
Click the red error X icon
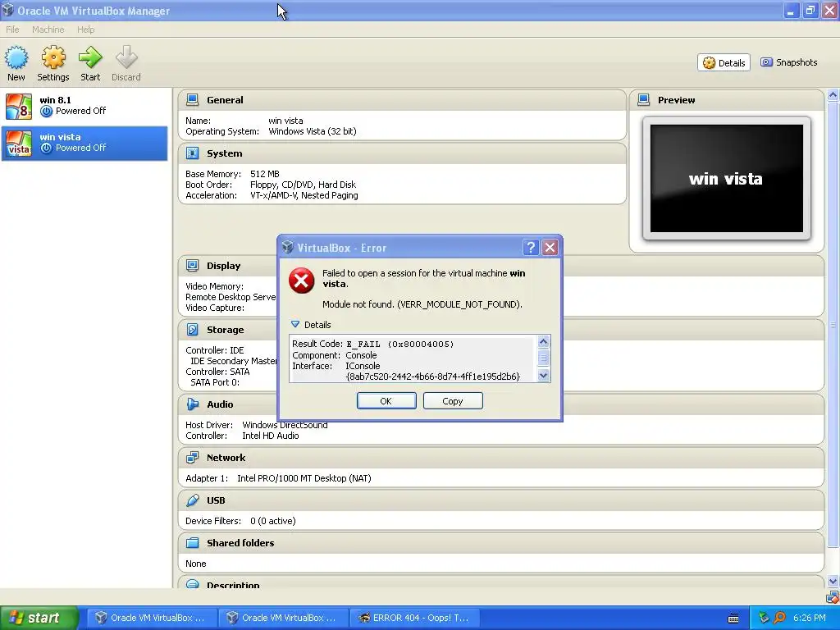(x=302, y=281)
